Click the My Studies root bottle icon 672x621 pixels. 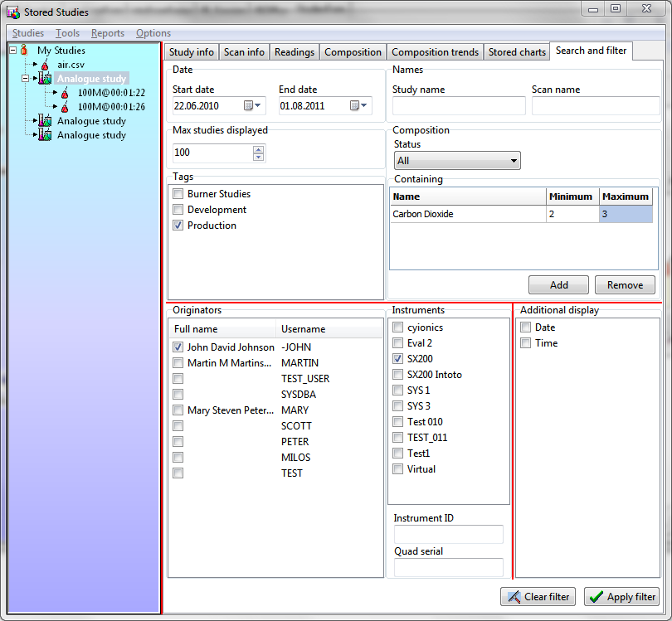tap(25, 51)
